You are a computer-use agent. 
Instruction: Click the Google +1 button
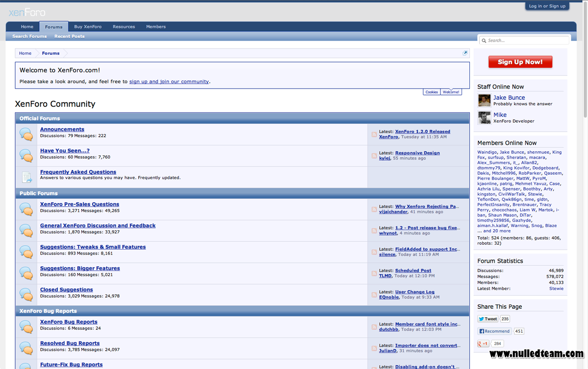click(484, 344)
